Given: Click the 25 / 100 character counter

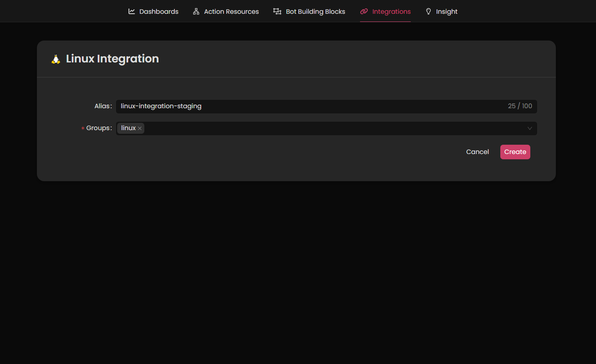Looking at the screenshot, I should (520, 106).
